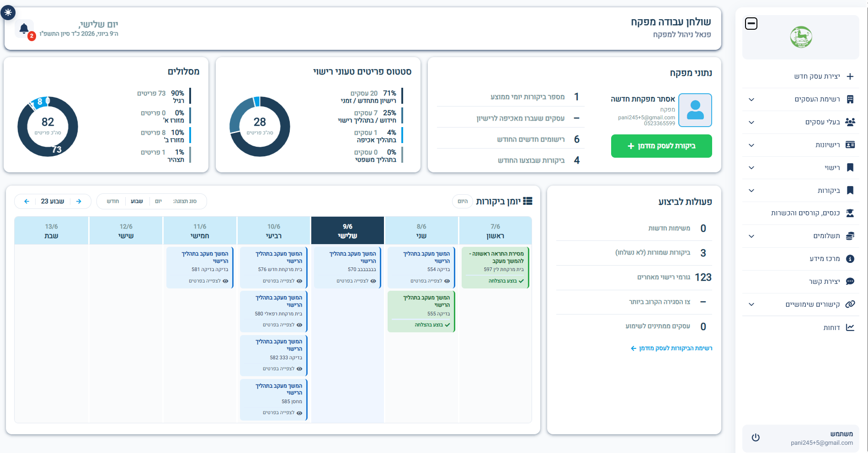868x453 pixels.
Task: Toggle the theme sun icon
Action: coord(8,13)
